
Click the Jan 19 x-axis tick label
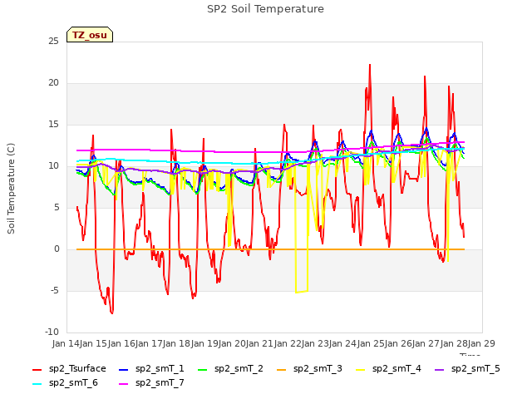pyautogui.click(x=204, y=343)
